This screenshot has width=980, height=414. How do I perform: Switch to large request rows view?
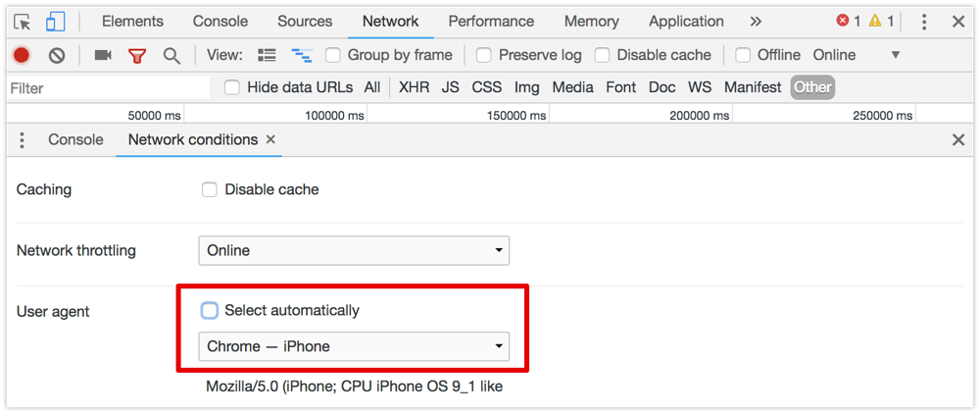[267, 55]
